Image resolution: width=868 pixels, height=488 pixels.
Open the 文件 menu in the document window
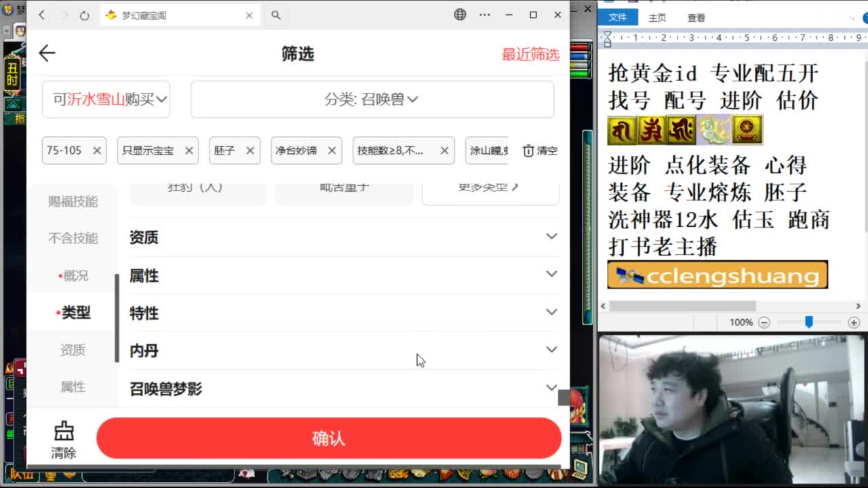618,18
